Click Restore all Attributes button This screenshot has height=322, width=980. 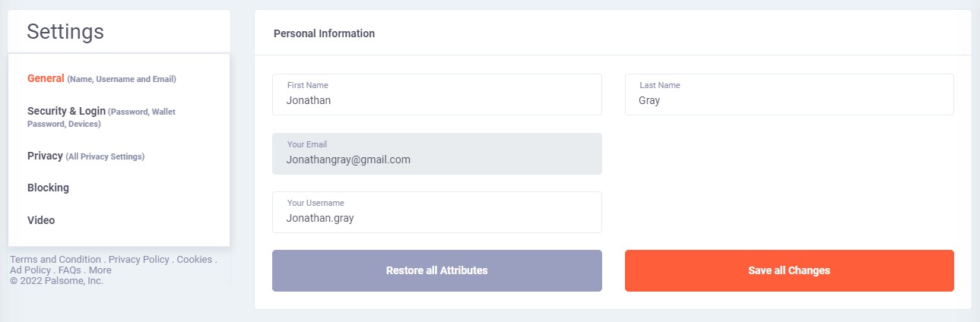[x=437, y=270]
